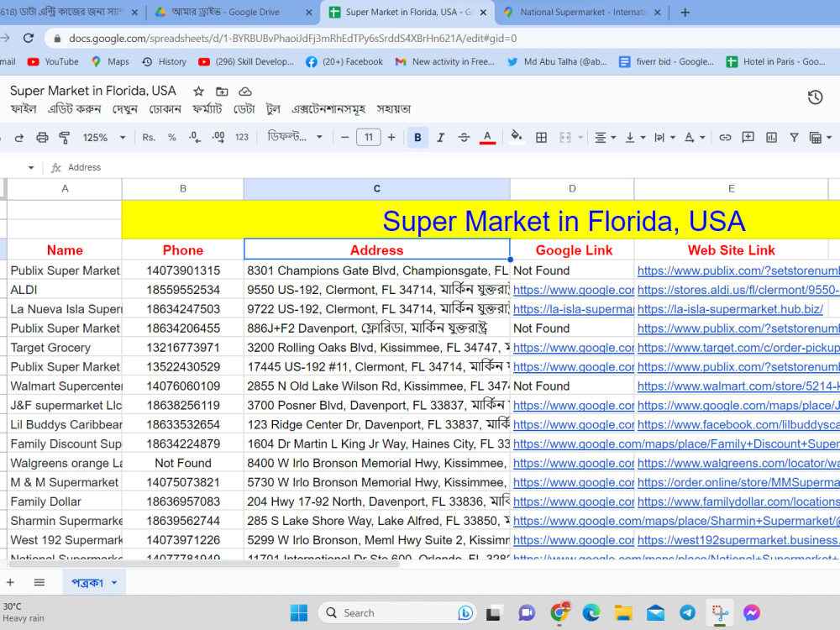Open a new browser tab
The image size is (840, 630).
coord(685,13)
